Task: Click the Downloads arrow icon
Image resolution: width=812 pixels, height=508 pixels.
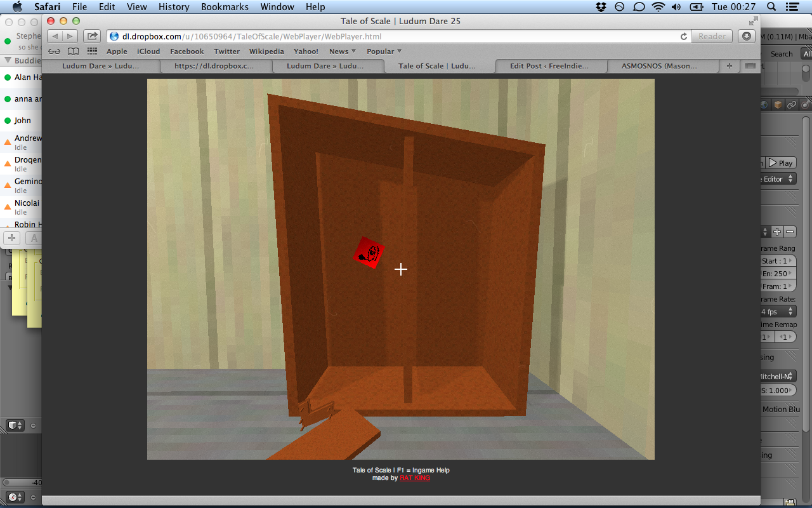Action: (746, 36)
